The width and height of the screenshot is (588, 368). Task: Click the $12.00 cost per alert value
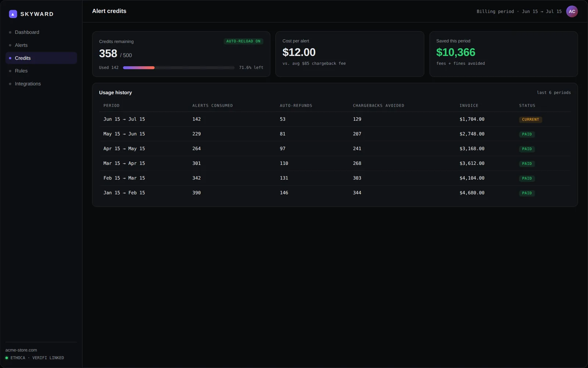point(299,52)
